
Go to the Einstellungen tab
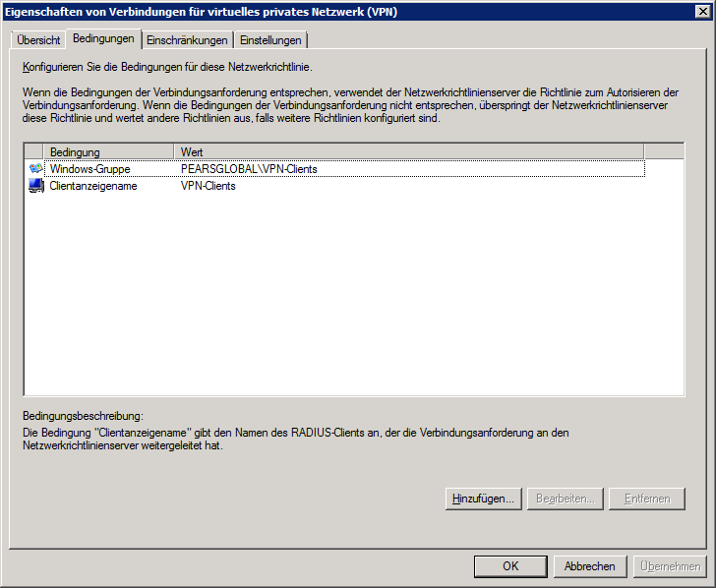[270, 40]
